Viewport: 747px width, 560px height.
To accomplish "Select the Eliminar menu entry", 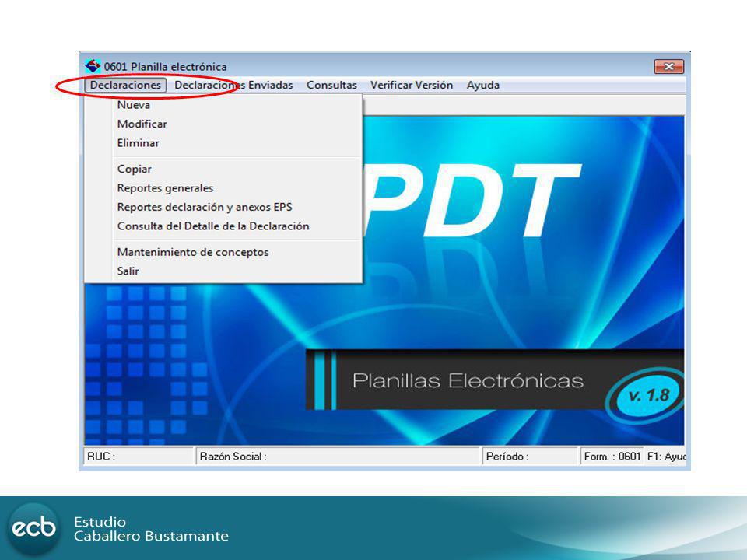I will 223,143.
